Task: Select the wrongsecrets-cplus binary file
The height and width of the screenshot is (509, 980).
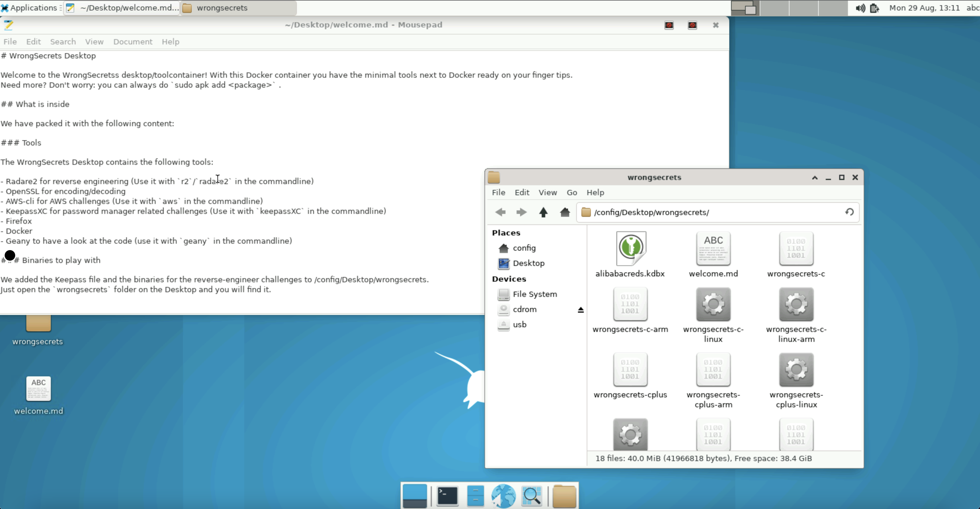Action: coord(630,375)
